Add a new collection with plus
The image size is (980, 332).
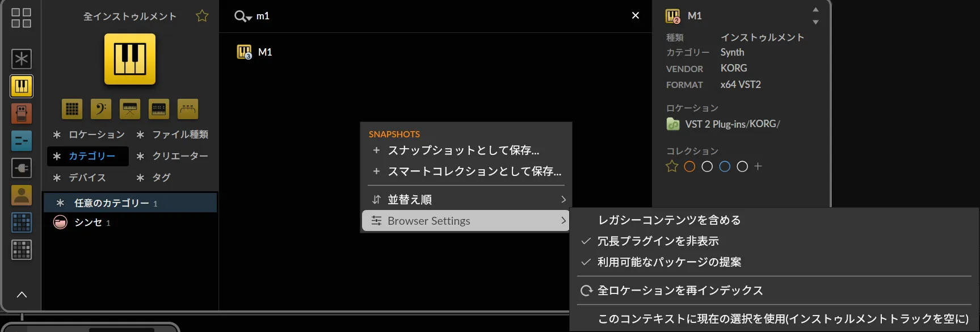click(758, 166)
